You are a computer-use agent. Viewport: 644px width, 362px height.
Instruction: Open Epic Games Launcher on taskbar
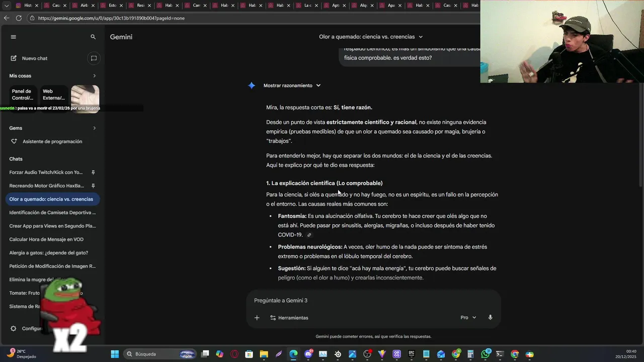click(411, 354)
